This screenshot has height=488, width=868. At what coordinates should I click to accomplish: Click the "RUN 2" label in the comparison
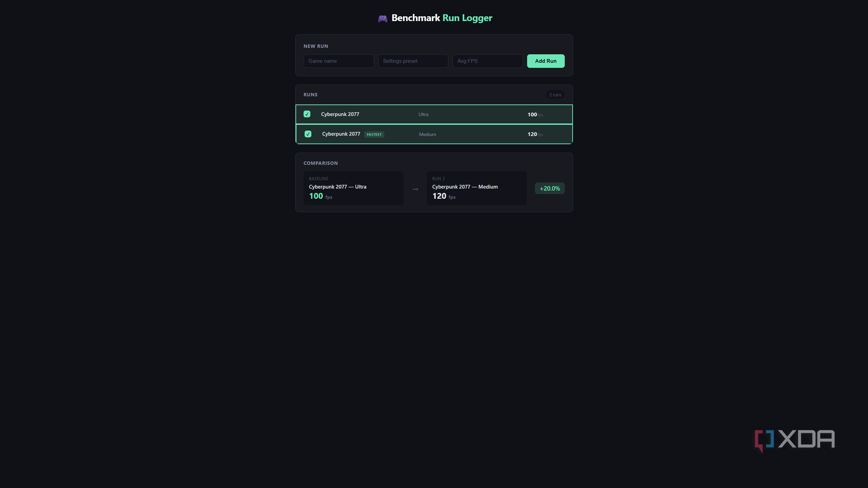(439, 179)
